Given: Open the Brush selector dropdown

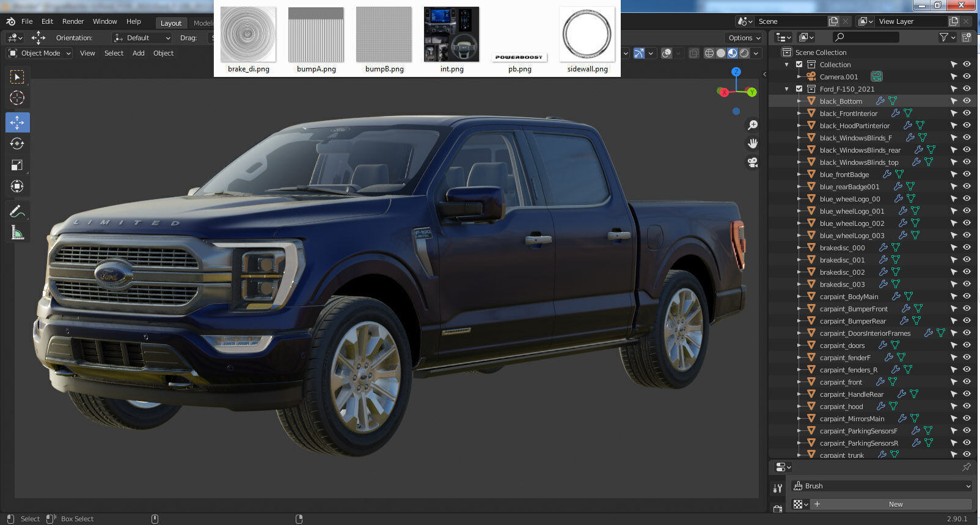Looking at the screenshot, I should tap(882, 486).
